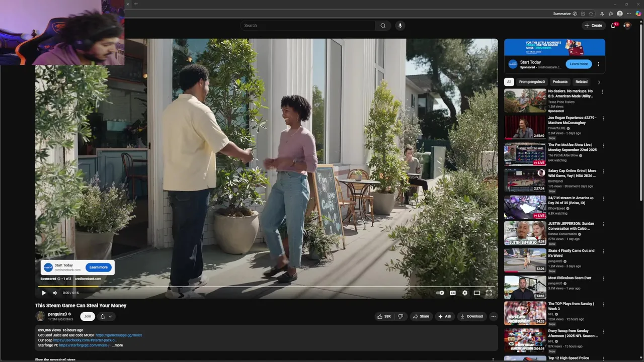The width and height of the screenshot is (644, 362).
Task: Enter full screen mode
Action: pos(489,293)
